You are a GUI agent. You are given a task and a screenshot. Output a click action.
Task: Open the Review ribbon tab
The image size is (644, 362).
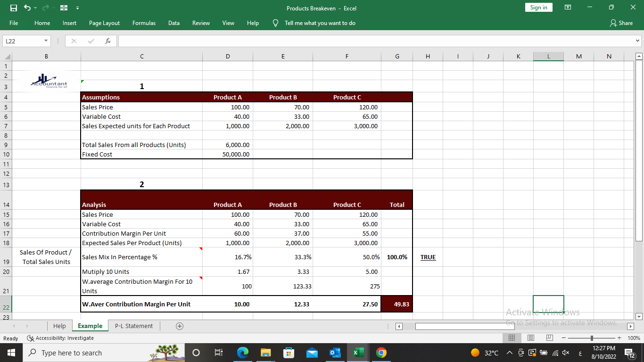(201, 23)
